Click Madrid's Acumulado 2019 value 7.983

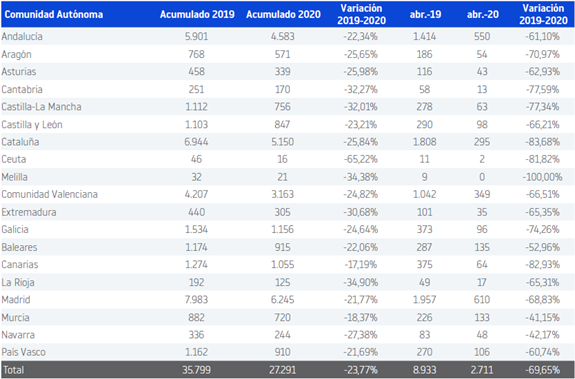(x=196, y=300)
